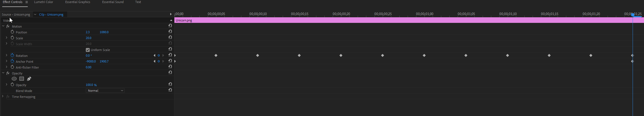Click the Source Unicorn.png label
This screenshot has height=116, width=644.
[x=16, y=14]
